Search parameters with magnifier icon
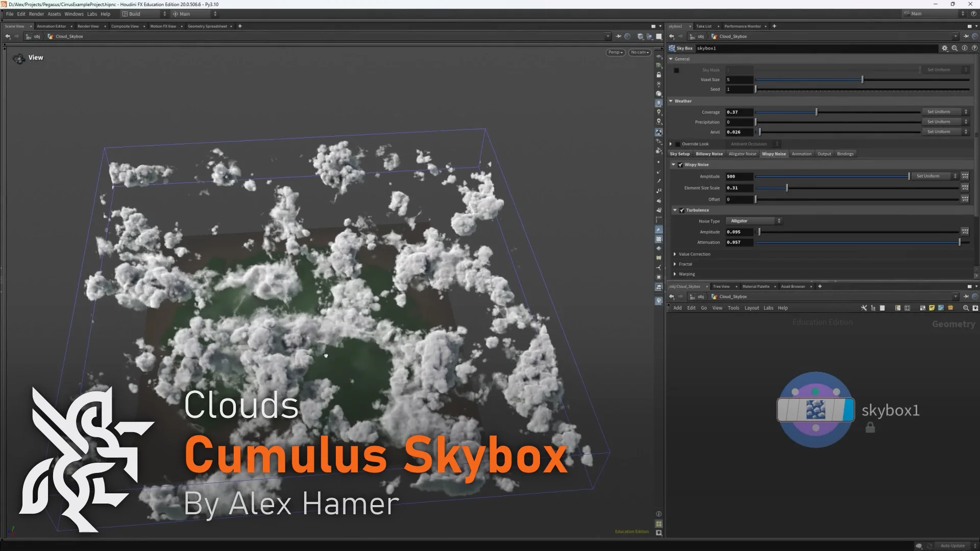The width and height of the screenshot is (980, 551). [954, 48]
